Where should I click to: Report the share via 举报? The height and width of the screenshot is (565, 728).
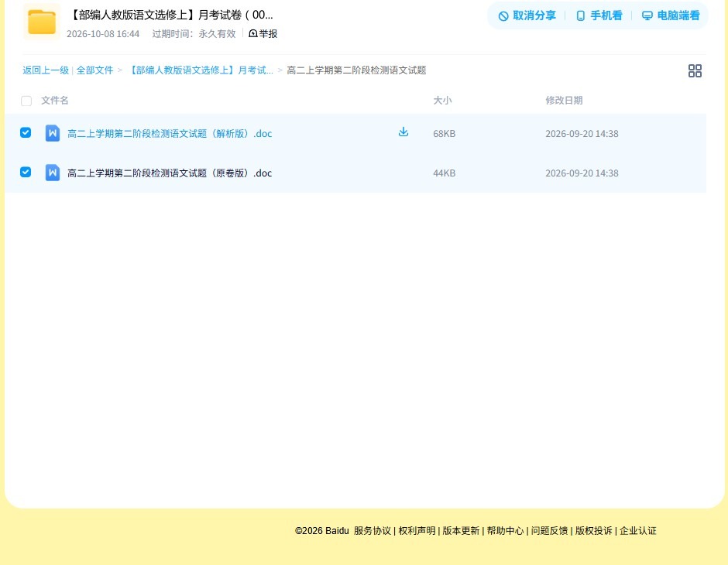263,34
